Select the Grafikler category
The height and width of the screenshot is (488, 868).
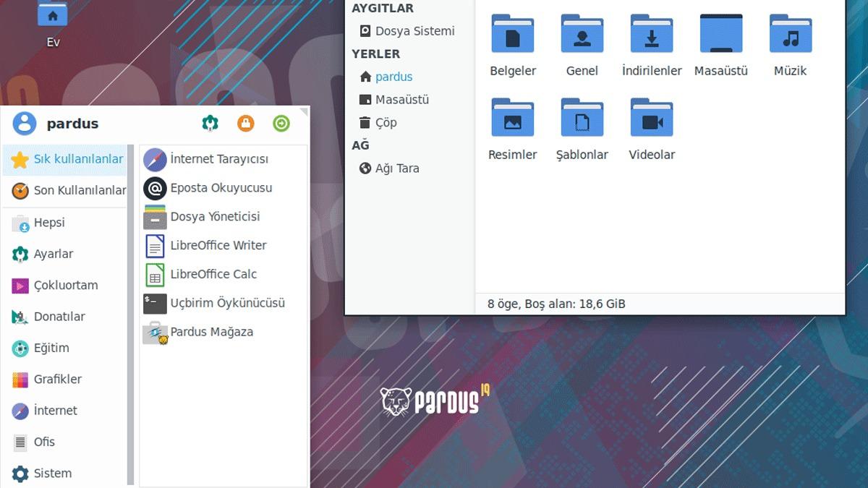coord(65,380)
